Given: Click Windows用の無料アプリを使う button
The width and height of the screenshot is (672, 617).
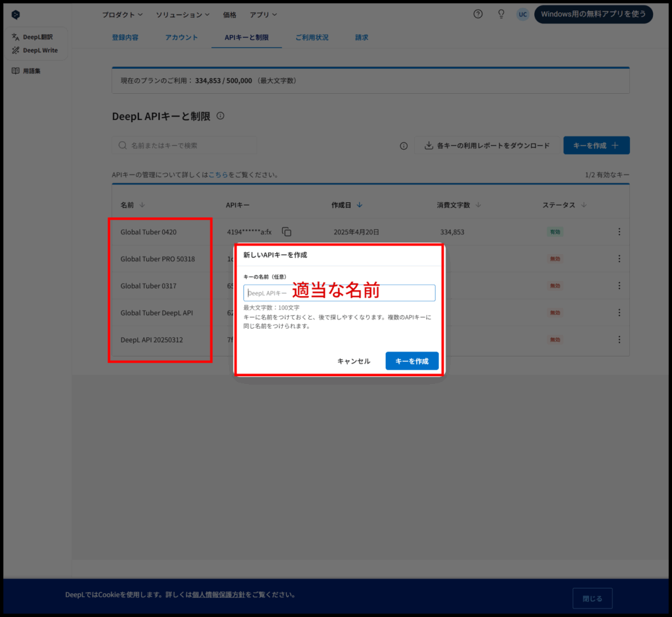Looking at the screenshot, I should point(593,14).
